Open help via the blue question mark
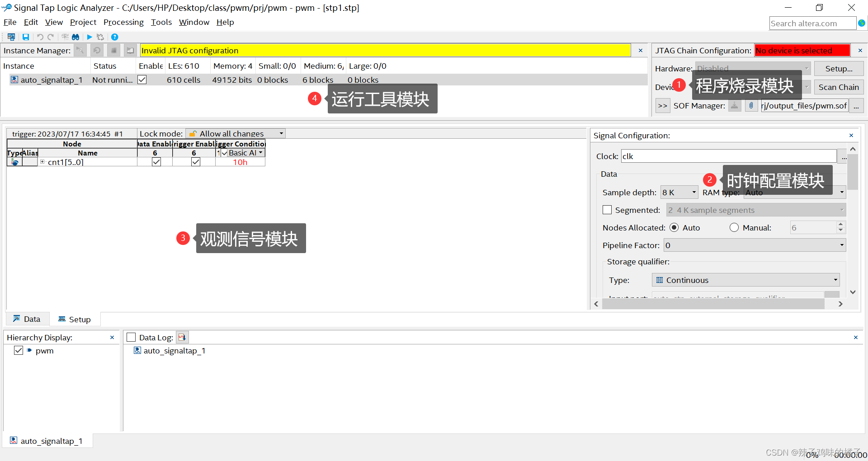Screen dimensions: 868x461 115,37
